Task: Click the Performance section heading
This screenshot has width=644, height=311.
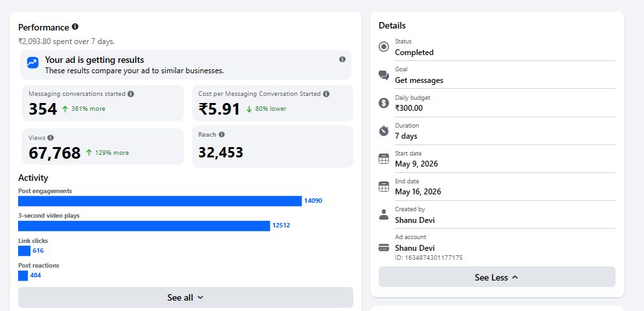Action: (x=43, y=27)
